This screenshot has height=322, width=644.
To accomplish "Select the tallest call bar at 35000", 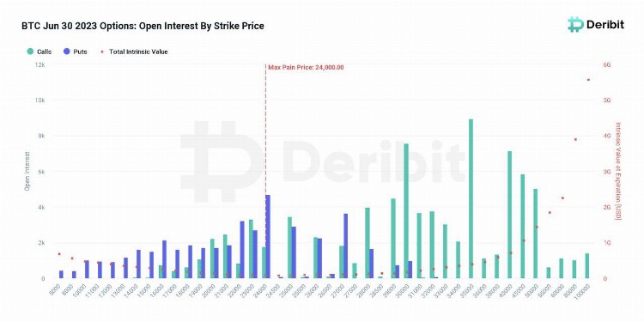I will coord(471,199).
